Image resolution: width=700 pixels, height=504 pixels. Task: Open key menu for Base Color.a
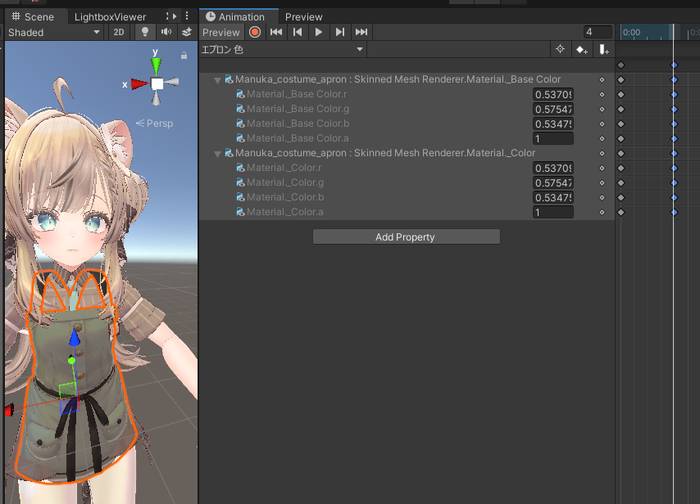pyautogui.click(x=602, y=139)
